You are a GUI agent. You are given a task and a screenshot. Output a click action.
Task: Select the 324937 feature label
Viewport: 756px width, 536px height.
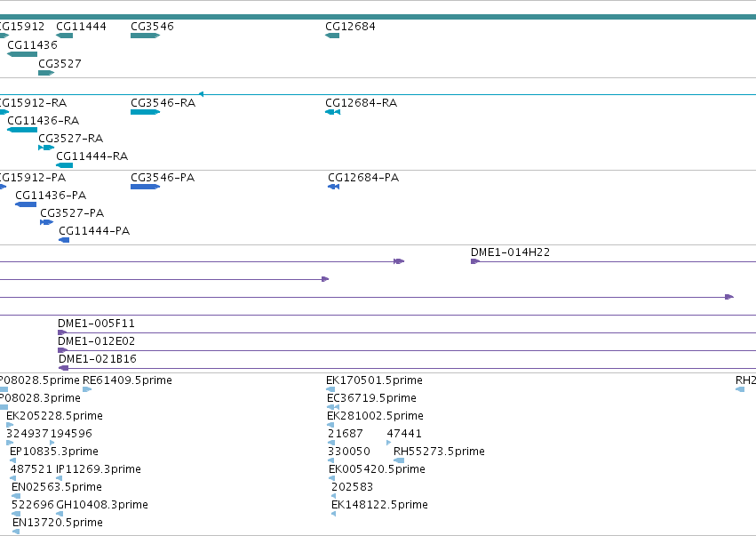coord(27,434)
